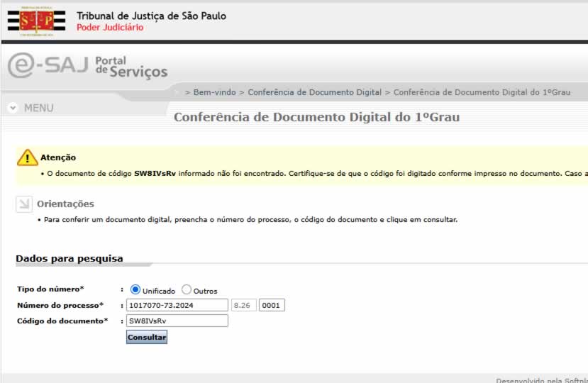Image resolution: width=588 pixels, height=383 pixels.
Task: Click the bold code SW8IVsRv in the warning
Action: point(155,173)
